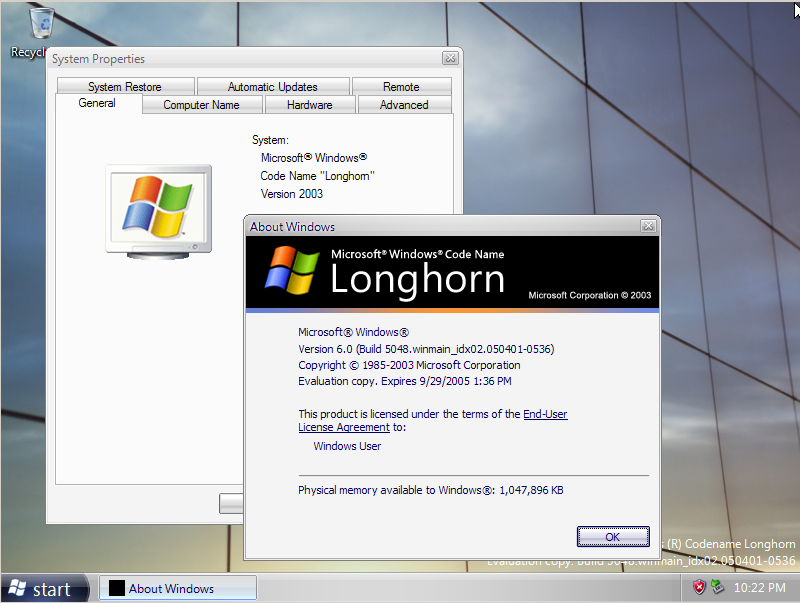Open the Hardware tab
The height and width of the screenshot is (603, 800).
coord(309,104)
